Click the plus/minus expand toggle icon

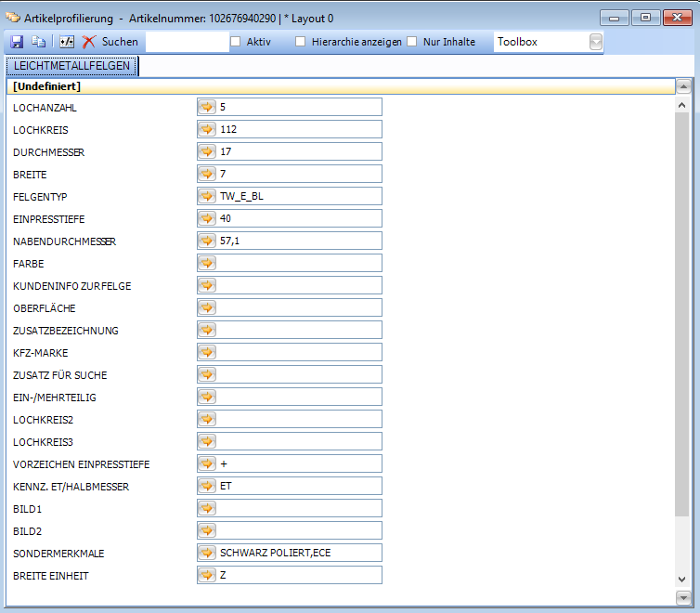coord(67,42)
